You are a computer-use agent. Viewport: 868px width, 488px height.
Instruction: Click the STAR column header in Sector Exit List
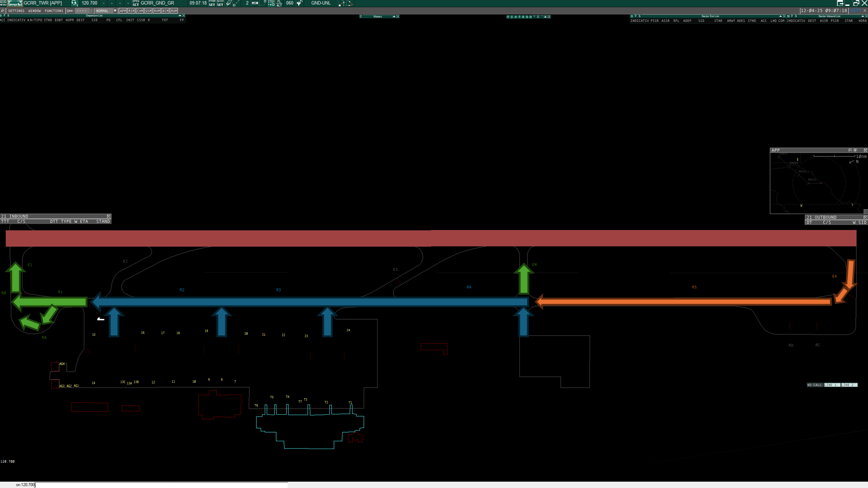pos(718,21)
